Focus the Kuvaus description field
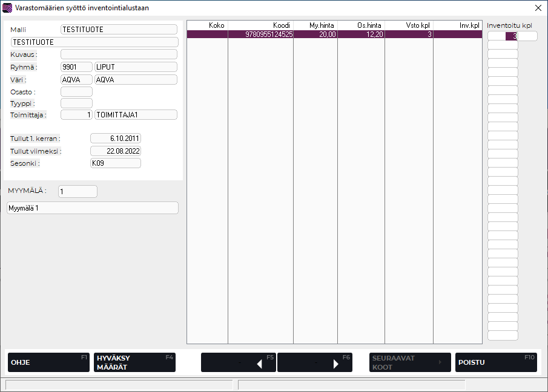 coord(119,54)
